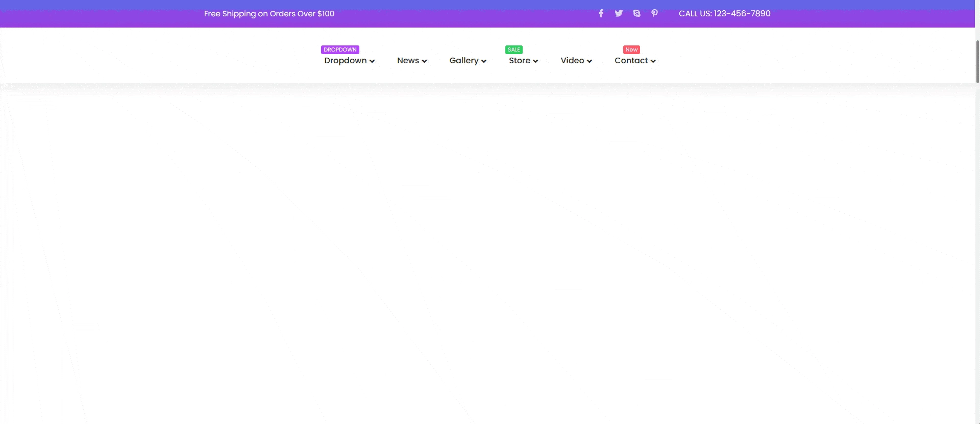Click the Pinterest icon
Screen dimensions: 980x424
[x=654, y=14]
